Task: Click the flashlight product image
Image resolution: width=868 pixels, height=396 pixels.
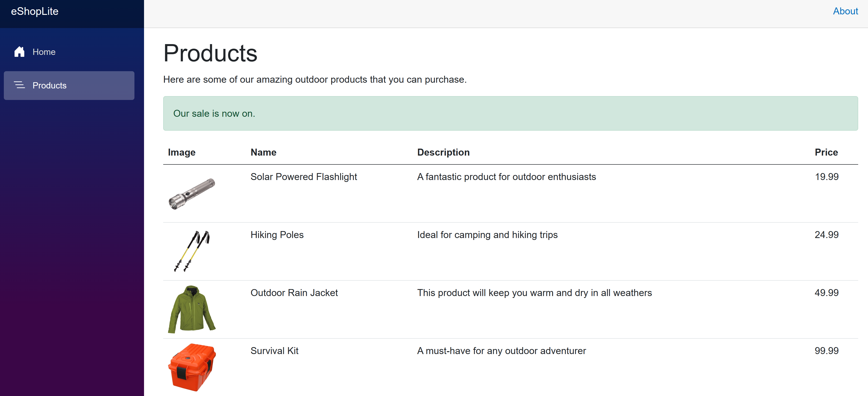Action: pyautogui.click(x=192, y=194)
